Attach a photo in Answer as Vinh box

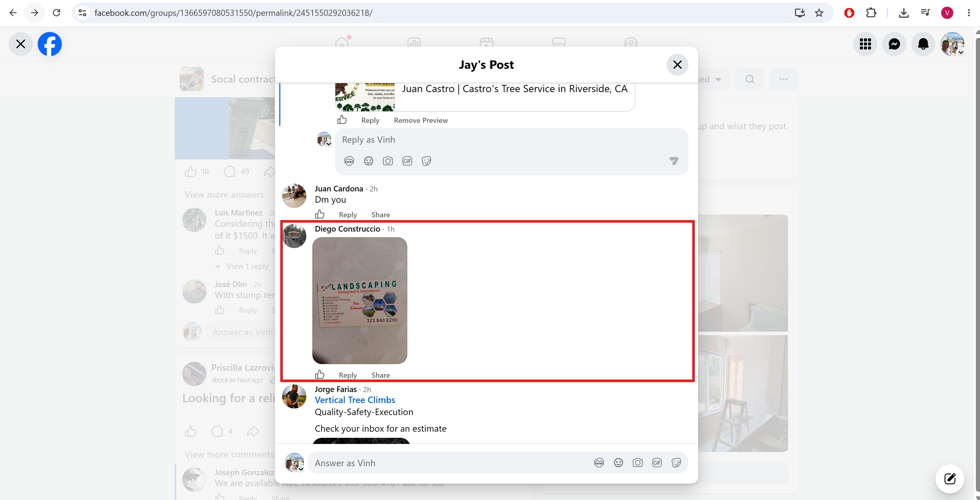point(638,463)
